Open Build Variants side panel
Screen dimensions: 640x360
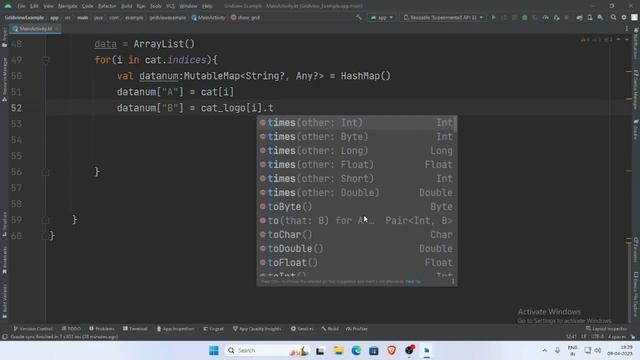[4, 301]
